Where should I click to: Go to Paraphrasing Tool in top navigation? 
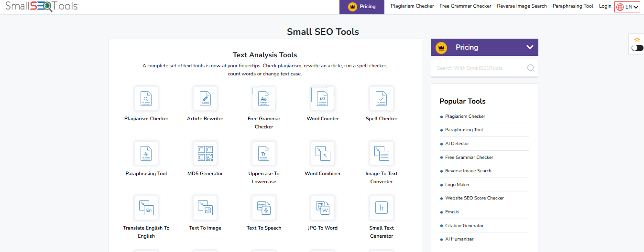[x=573, y=6]
